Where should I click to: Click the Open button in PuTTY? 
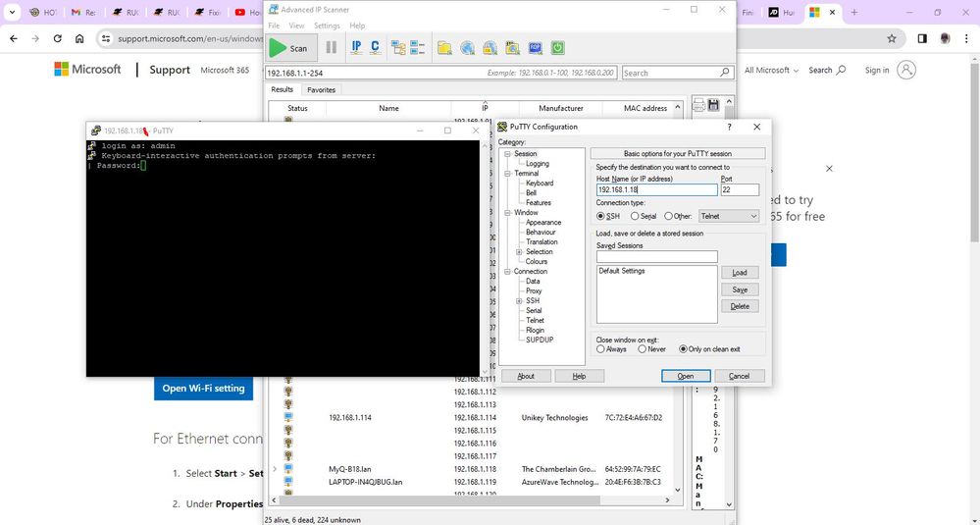[x=685, y=376]
